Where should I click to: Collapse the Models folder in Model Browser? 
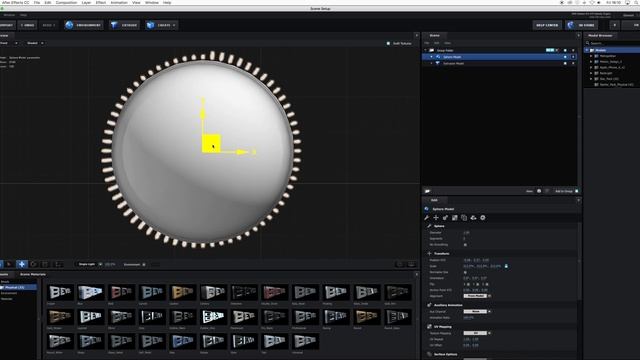[x=587, y=50]
